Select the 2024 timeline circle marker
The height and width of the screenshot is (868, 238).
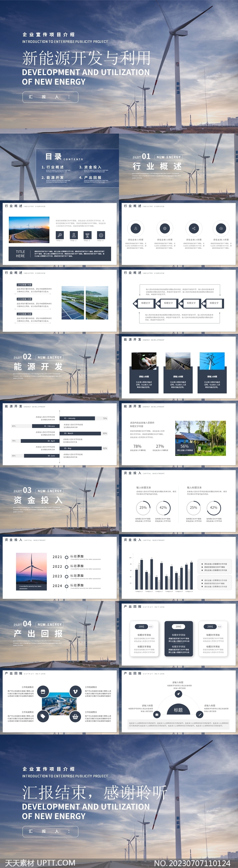66,586
